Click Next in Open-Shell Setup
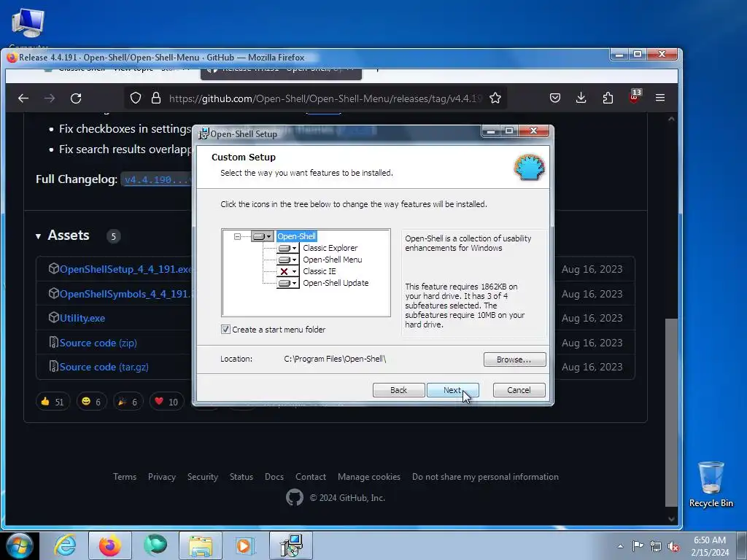 [452, 390]
